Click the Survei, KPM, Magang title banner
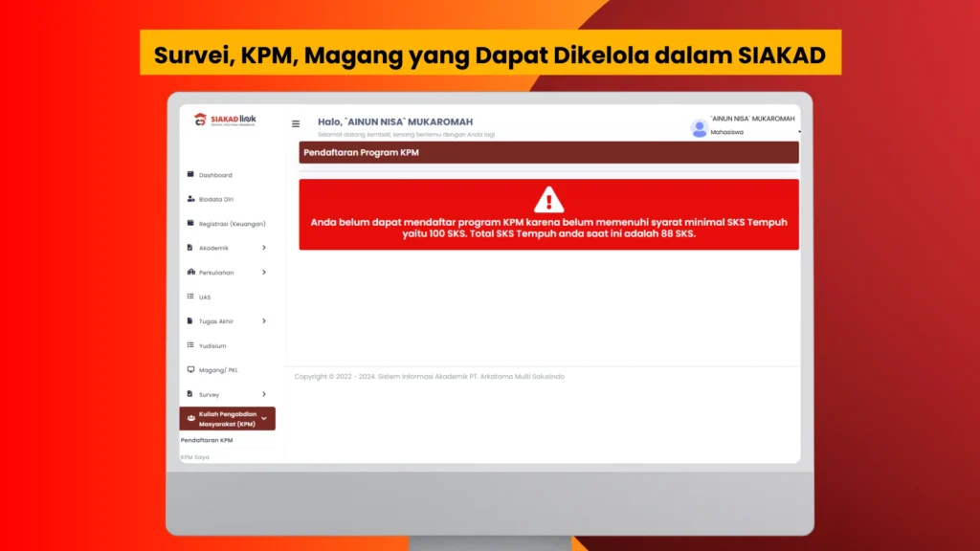Image resolution: width=980 pixels, height=551 pixels. point(491,53)
